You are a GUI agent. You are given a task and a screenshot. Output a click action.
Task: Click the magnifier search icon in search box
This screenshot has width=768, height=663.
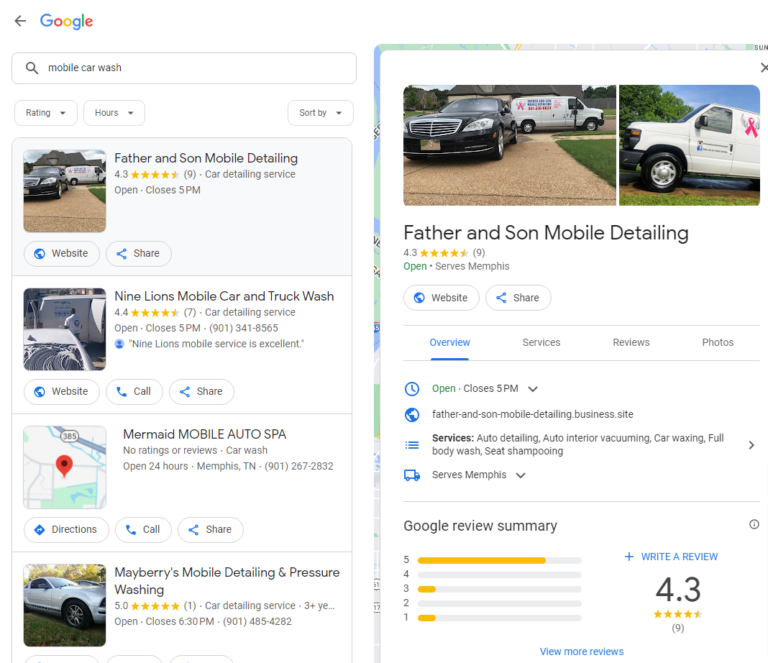coord(32,68)
